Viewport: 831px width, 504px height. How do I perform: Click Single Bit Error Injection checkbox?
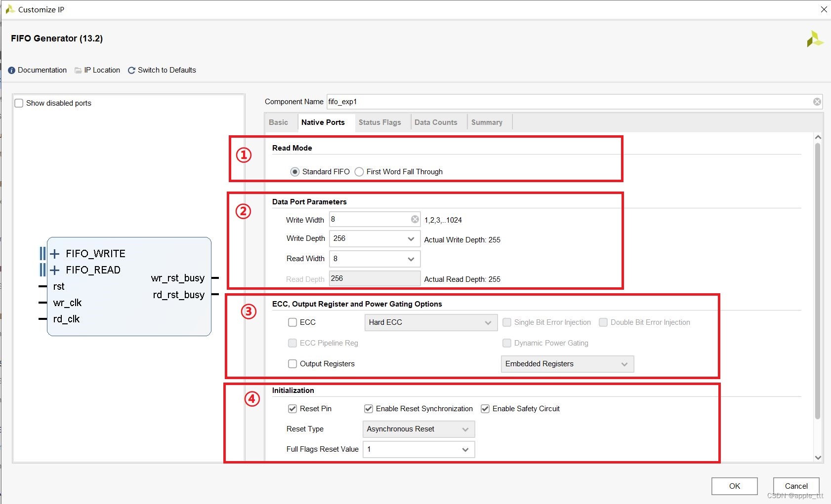[x=507, y=322]
